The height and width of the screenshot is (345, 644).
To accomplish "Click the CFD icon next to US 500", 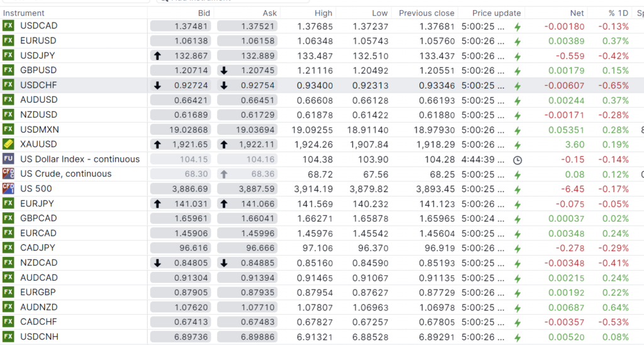I will coord(8,188).
